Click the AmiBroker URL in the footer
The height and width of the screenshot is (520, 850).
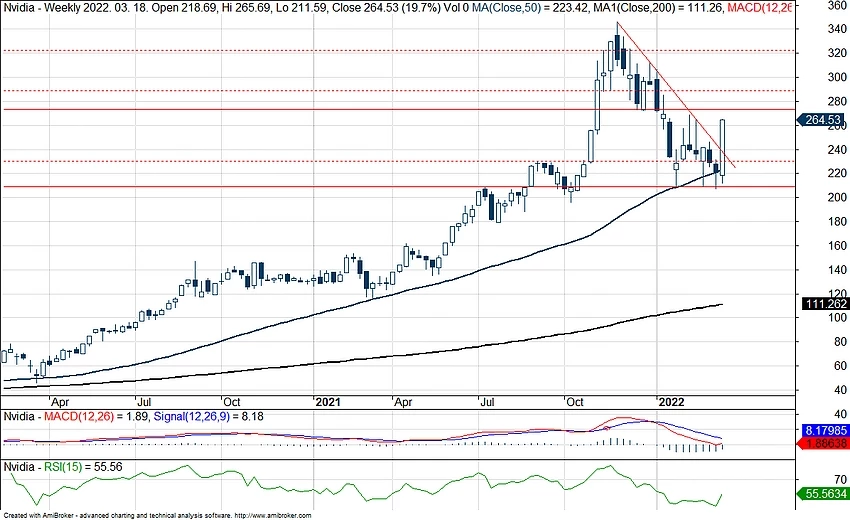(273, 516)
